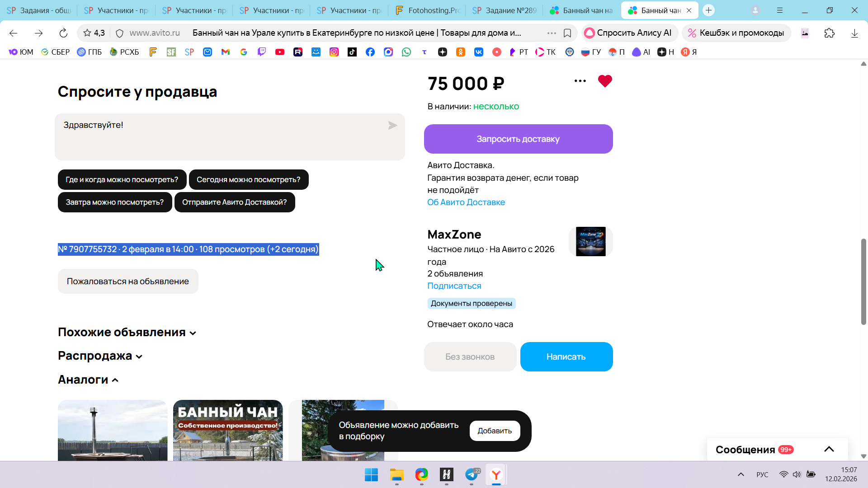Open WhatsApp bookmark in bookmarks bar
The height and width of the screenshot is (488, 868).
point(406,52)
